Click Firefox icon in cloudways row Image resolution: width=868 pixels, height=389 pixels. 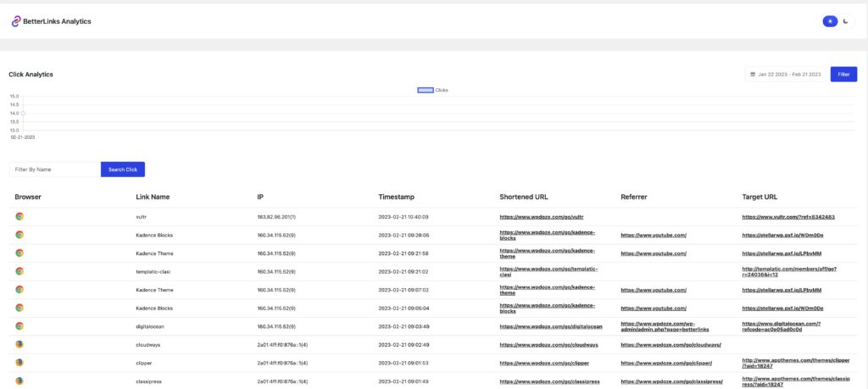pos(19,344)
